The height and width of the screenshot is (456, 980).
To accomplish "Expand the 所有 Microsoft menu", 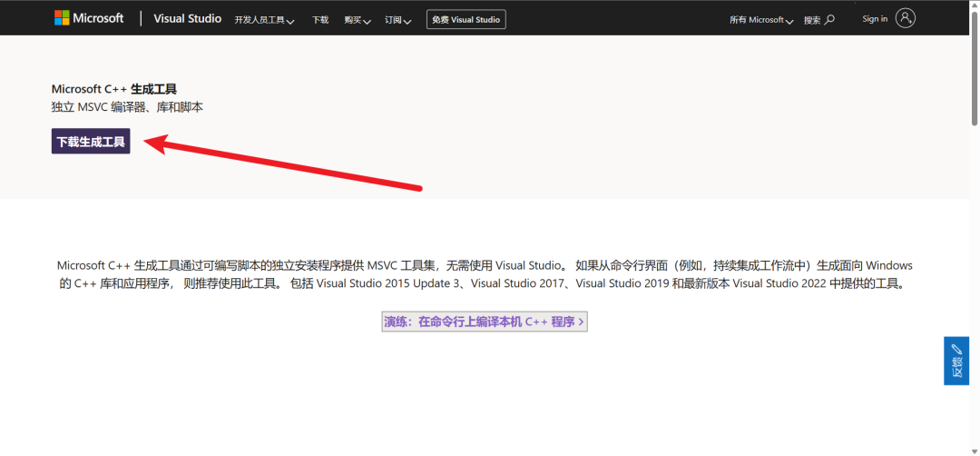I will tap(761, 20).
